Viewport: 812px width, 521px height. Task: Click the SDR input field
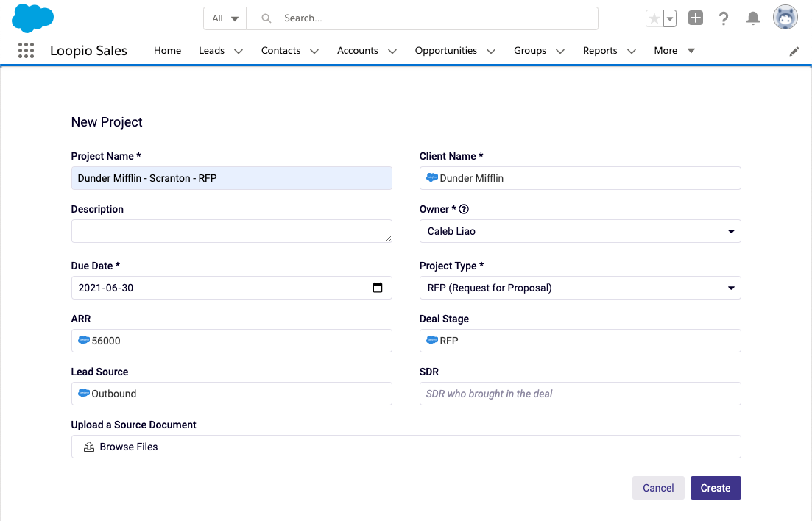tap(579, 394)
